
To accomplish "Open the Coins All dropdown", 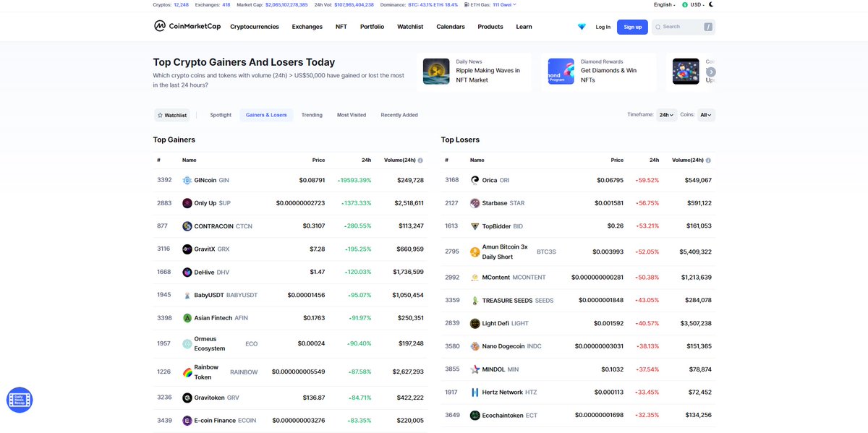I will click(x=707, y=115).
